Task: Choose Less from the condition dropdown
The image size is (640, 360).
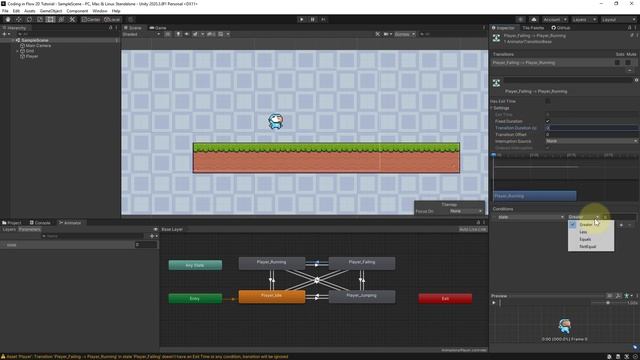Action: coord(591,232)
